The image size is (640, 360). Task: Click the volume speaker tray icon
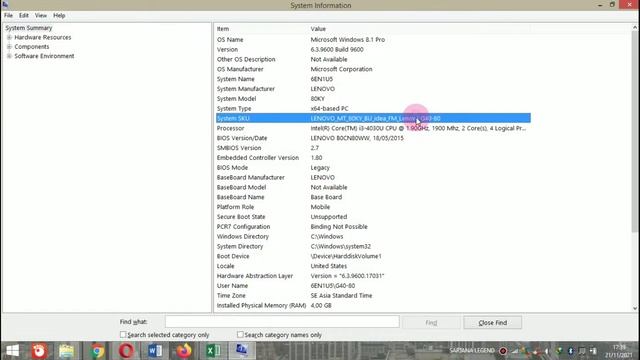pyautogui.click(x=547, y=351)
